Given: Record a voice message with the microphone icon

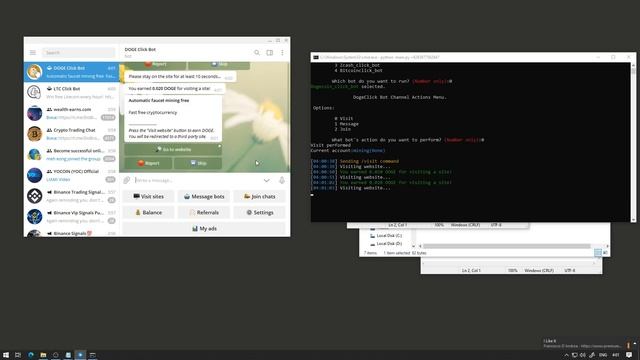Looking at the screenshot, I should [x=282, y=180].
